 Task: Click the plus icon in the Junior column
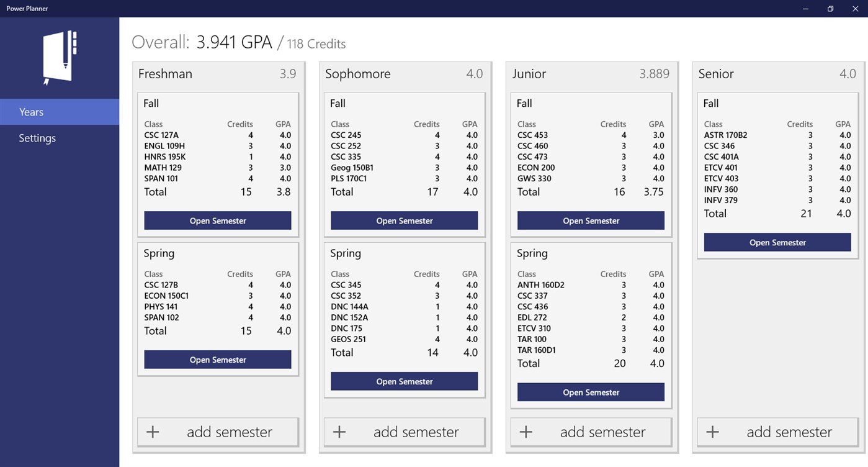(x=526, y=431)
